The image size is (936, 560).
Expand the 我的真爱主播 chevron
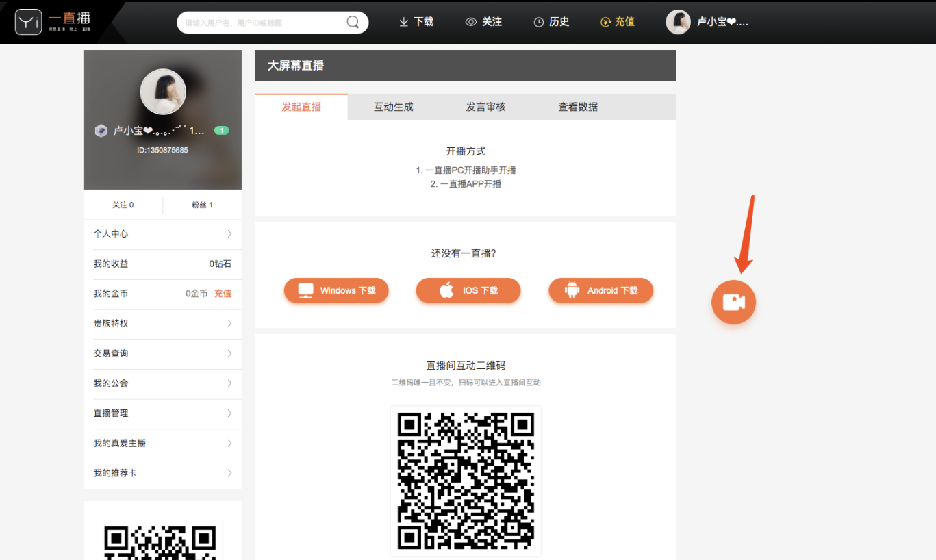pos(229,443)
